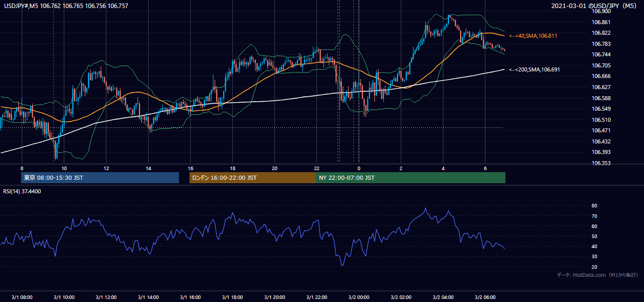Click hour tick 22 under the price chart
The image size is (644, 302).
[316, 168]
